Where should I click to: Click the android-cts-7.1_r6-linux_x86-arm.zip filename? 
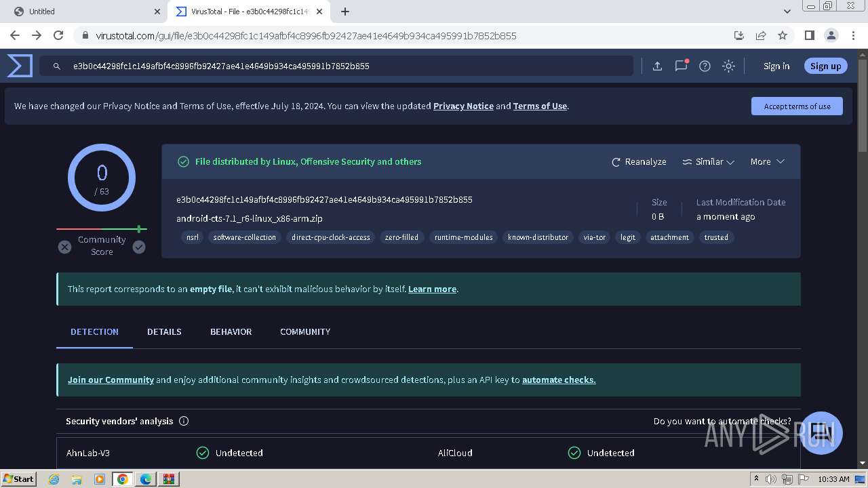click(x=250, y=218)
